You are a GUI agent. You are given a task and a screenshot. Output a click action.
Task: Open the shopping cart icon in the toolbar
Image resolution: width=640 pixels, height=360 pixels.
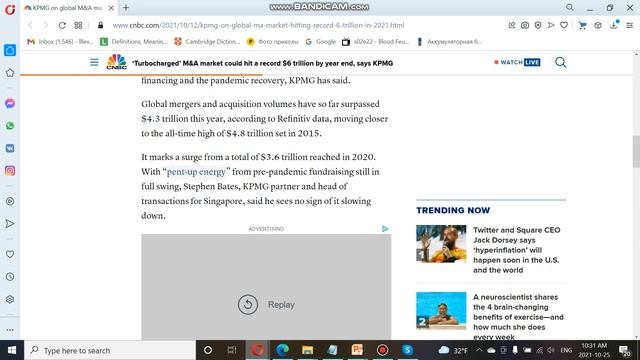[582, 25]
